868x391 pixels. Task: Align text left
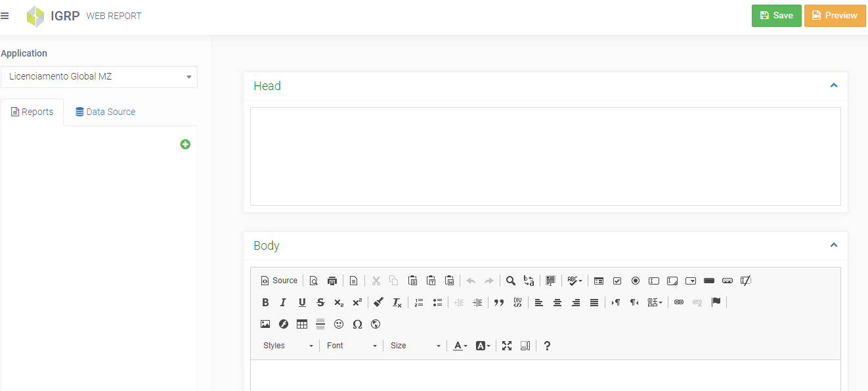(x=539, y=302)
